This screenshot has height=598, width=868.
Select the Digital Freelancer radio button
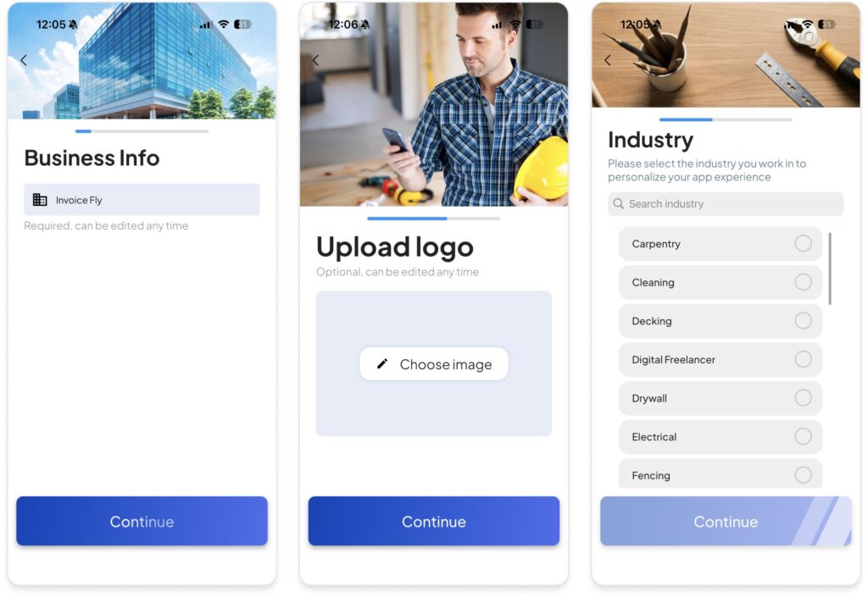(804, 360)
